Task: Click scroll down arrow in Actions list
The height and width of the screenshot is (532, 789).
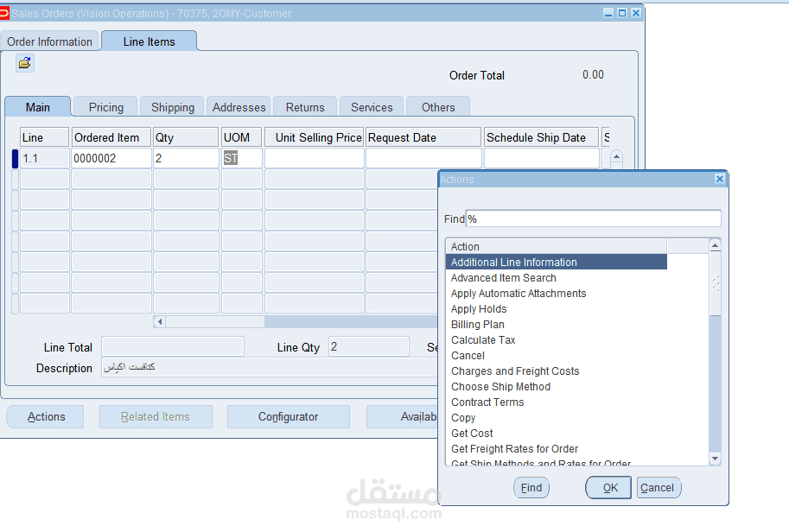Action: click(x=715, y=458)
